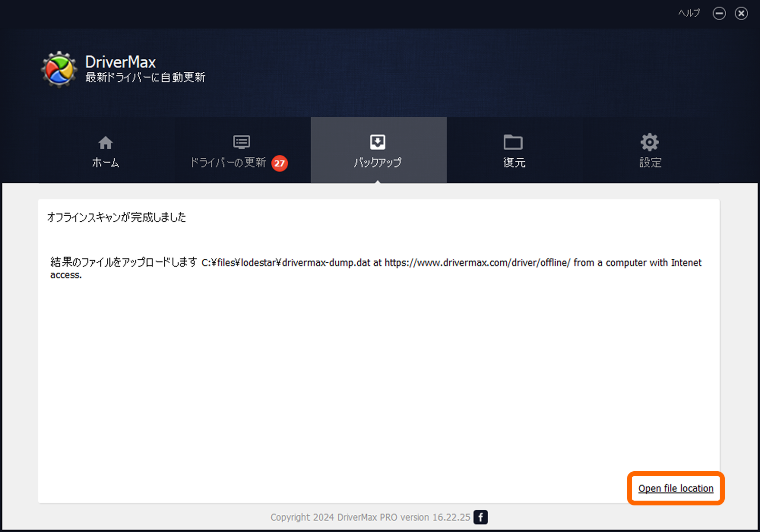Open the ヘルプ help menu
Viewport: 760px width, 532px height.
coord(689,13)
